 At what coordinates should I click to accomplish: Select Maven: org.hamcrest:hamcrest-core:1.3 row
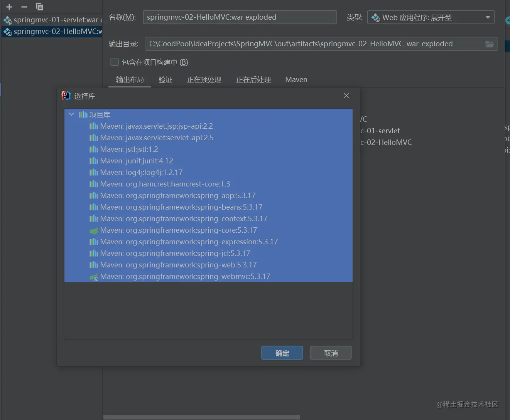pos(208,184)
